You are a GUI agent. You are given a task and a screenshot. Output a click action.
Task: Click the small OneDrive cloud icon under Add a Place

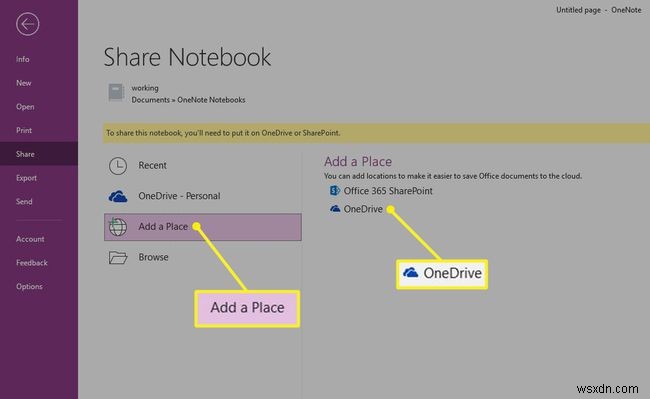335,208
